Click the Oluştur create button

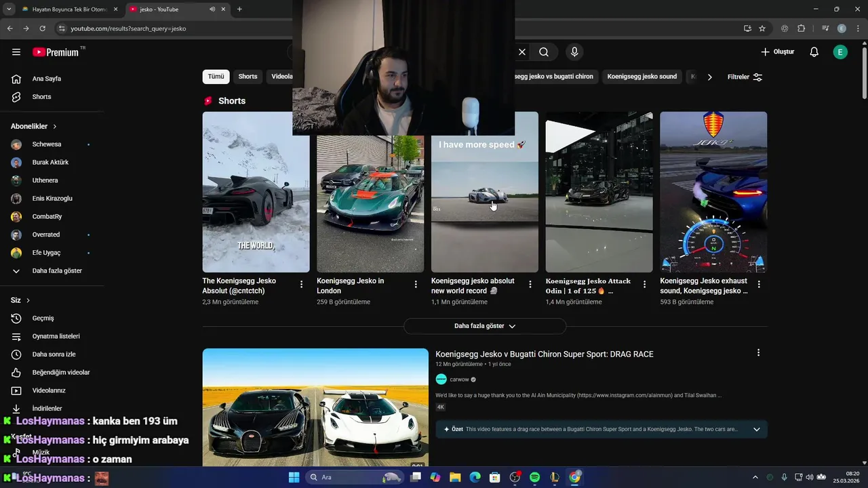(x=777, y=52)
